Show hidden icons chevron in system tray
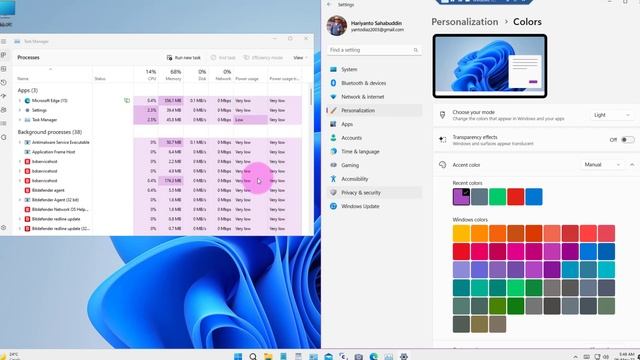The height and width of the screenshot is (360, 640). pos(576,357)
